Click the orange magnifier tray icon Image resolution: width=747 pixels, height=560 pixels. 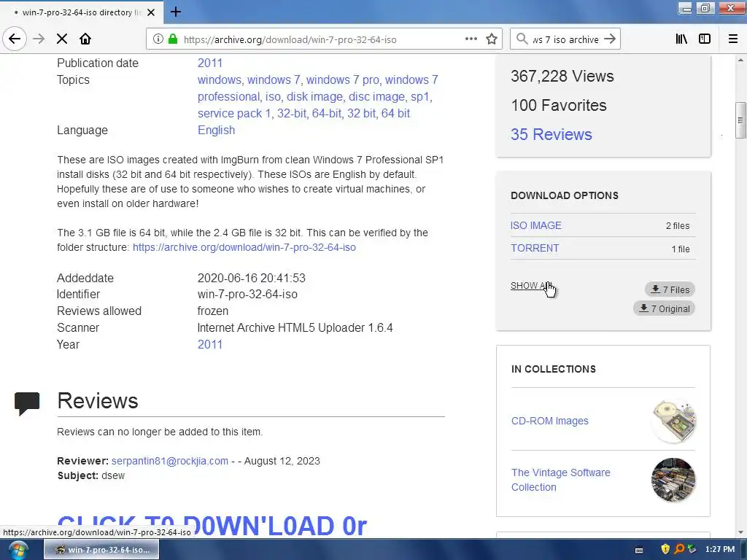(679, 549)
